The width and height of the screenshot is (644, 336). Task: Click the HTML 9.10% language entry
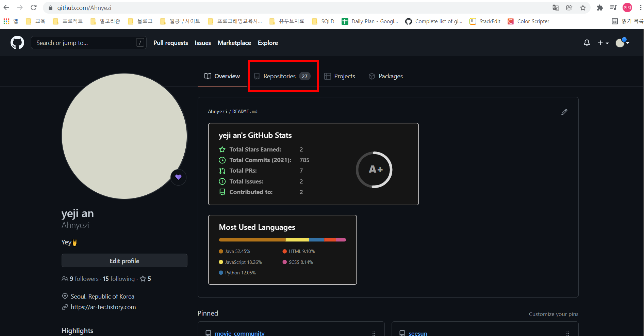click(299, 251)
